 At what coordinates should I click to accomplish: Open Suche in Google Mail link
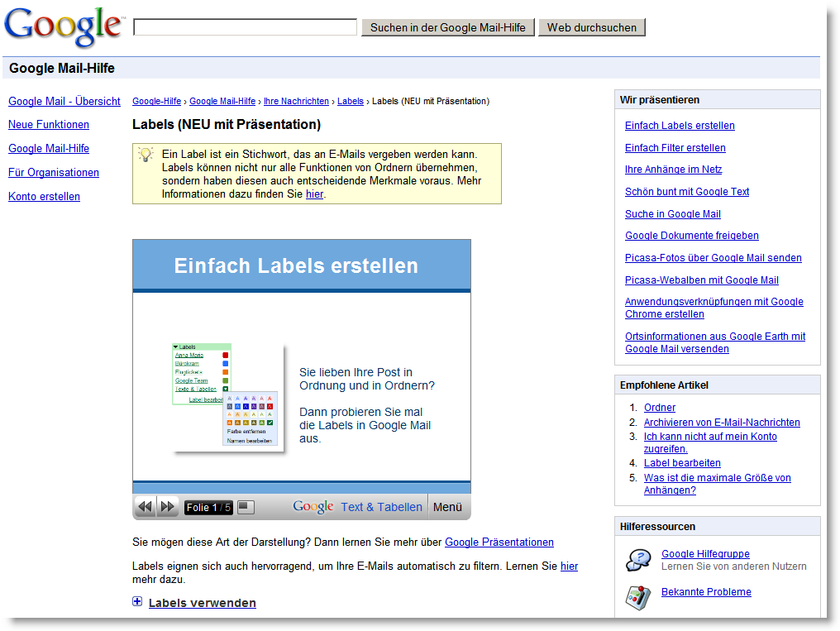(x=672, y=214)
